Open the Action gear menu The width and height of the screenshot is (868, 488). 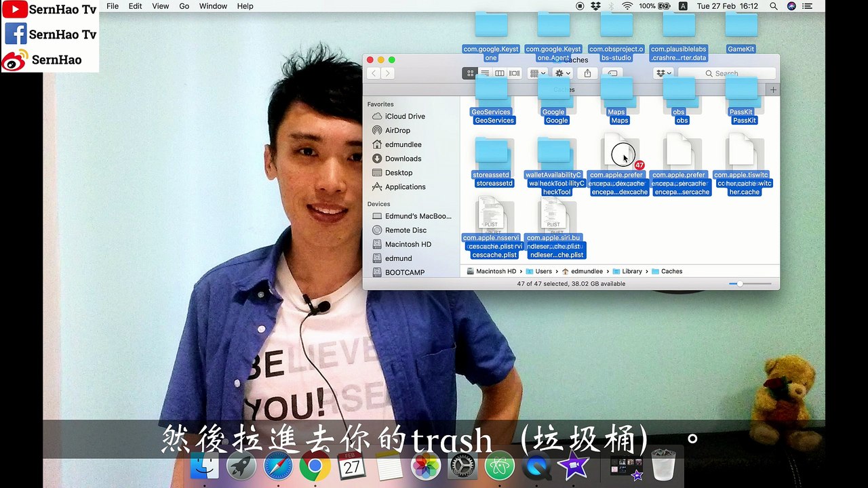pos(562,73)
